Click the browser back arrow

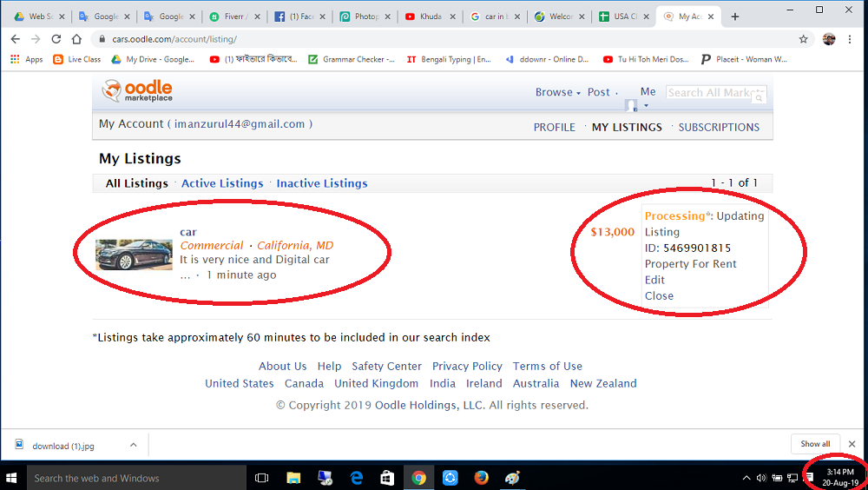16,39
